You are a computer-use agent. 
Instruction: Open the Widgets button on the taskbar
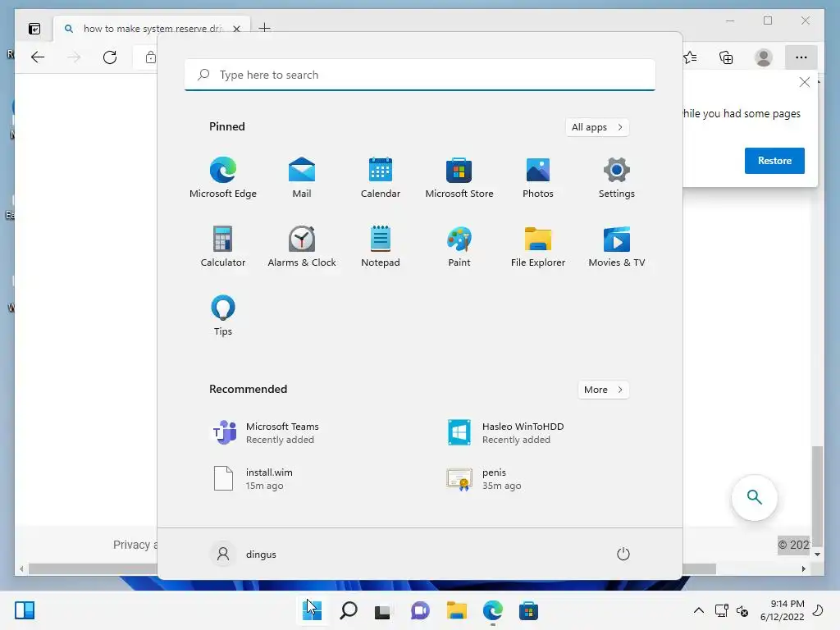coord(25,610)
